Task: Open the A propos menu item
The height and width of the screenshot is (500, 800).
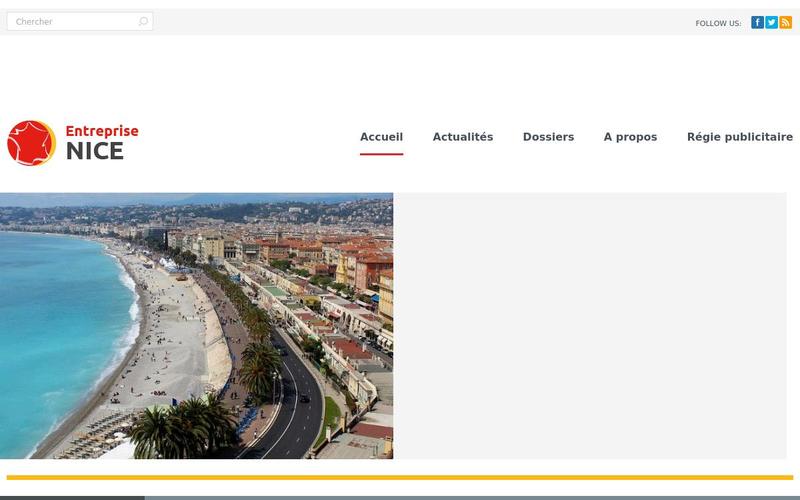Action: (x=630, y=137)
